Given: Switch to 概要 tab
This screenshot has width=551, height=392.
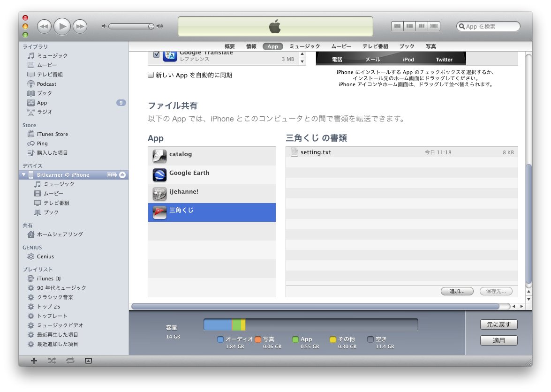Looking at the screenshot, I should click(x=229, y=46).
